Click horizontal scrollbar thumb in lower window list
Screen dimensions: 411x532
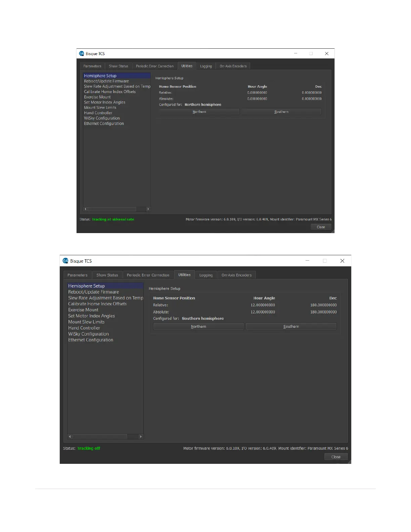click(100, 437)
